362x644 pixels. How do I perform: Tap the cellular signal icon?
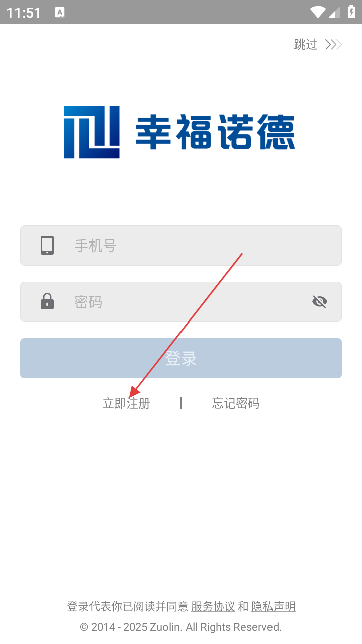coord(334,12)
